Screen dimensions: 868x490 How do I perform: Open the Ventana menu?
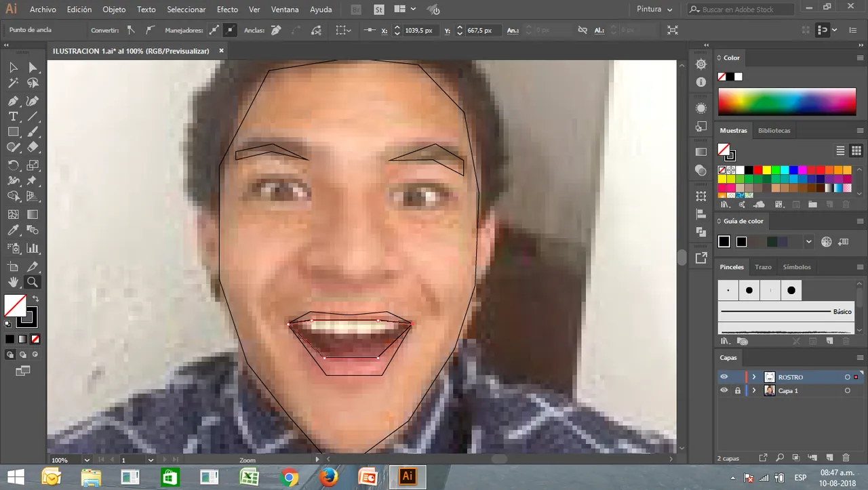click(x=284, y=9)
